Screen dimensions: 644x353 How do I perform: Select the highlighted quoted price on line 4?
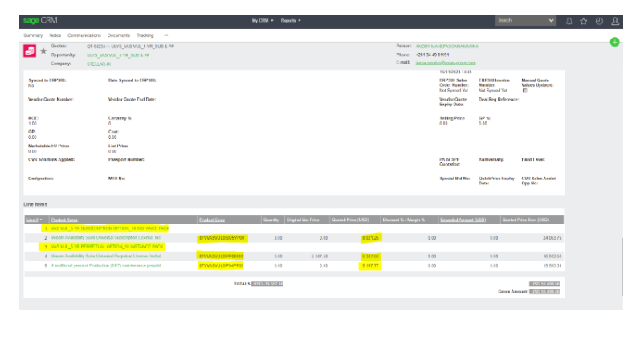click(370, 257)
